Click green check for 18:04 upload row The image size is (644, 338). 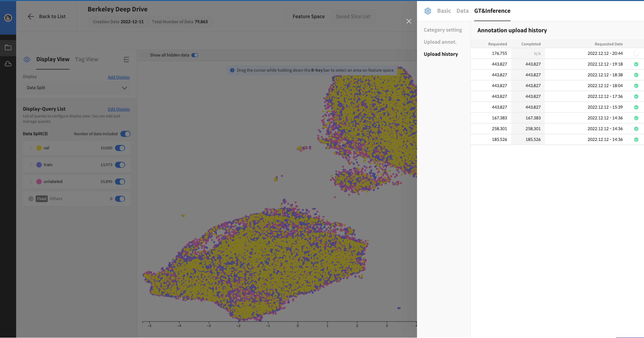click(x=636, y=86)
